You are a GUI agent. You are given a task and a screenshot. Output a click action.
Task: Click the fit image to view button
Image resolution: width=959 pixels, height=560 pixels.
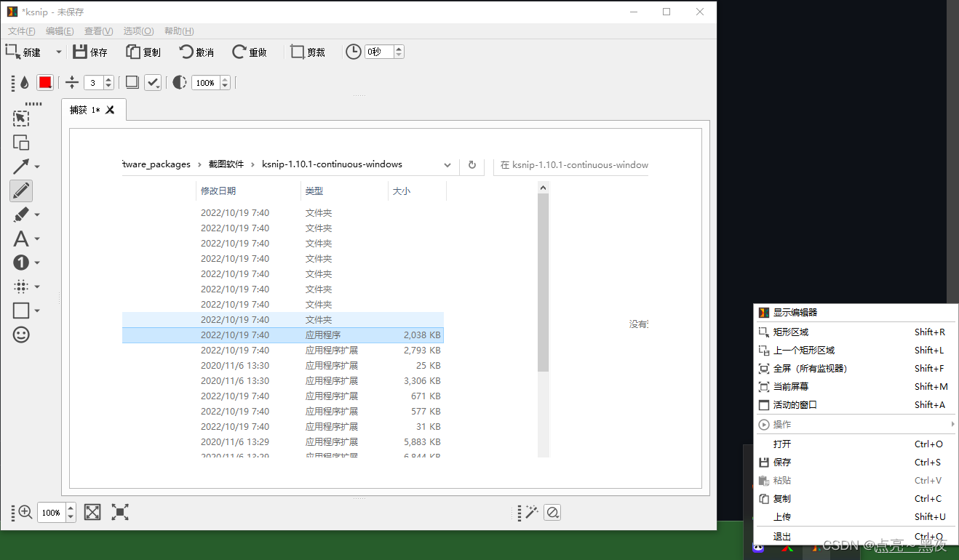pyautogui.click(x=92, y=512)
